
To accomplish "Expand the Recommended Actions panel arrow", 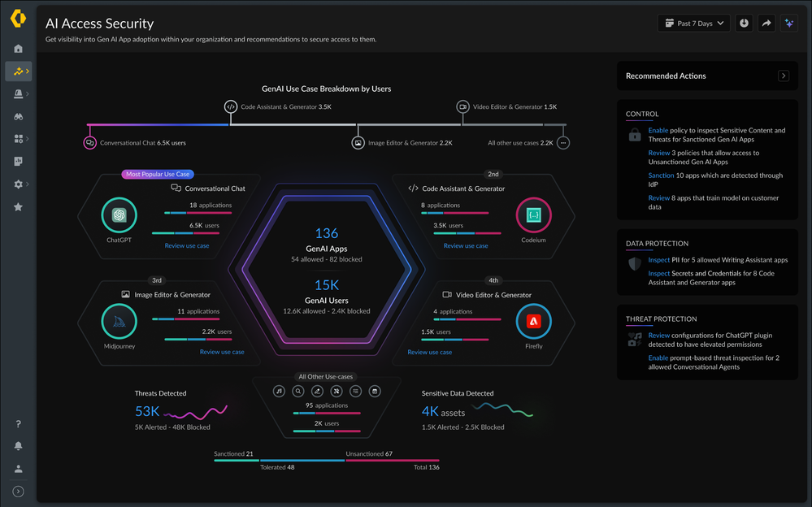I will 784,76.
